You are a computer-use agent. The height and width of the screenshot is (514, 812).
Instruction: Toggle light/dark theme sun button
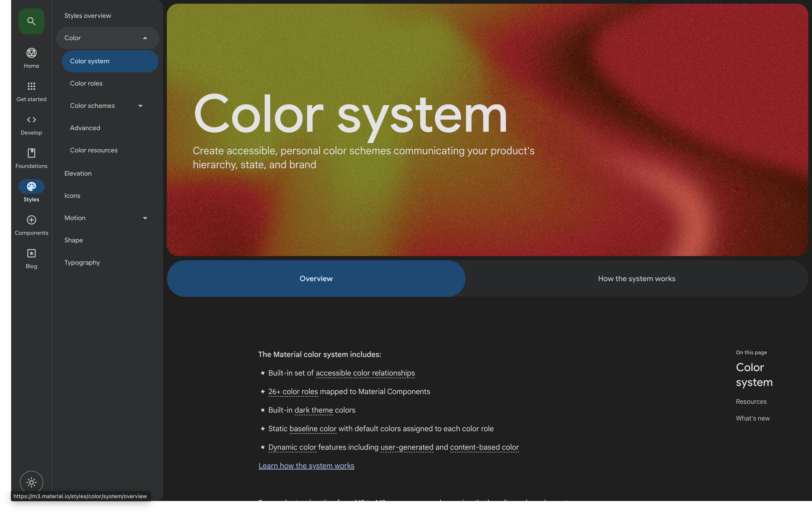pos(31,482)
